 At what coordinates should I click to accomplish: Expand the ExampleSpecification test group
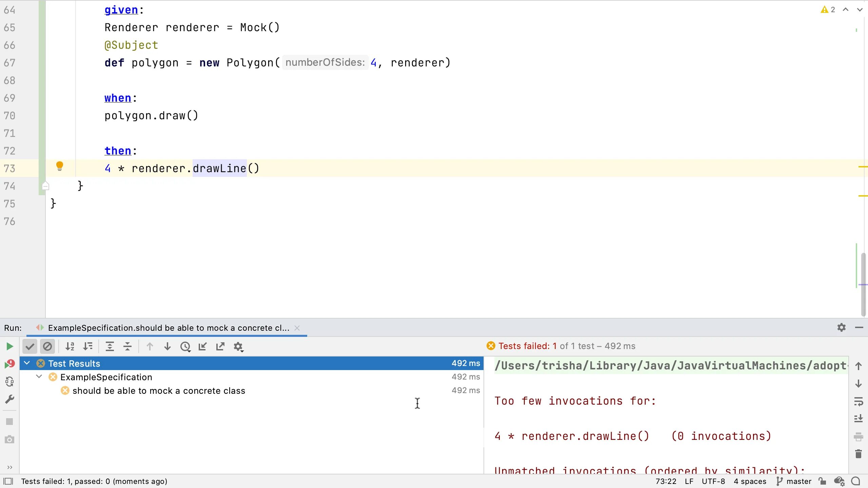38,377
